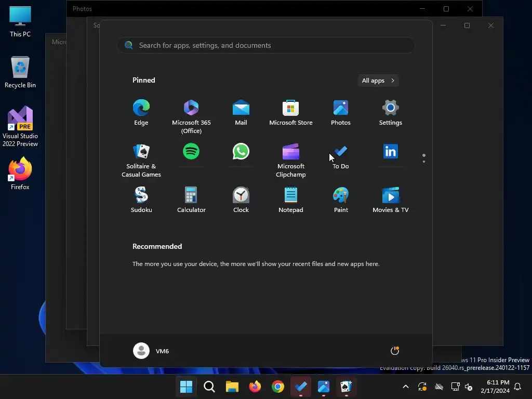This screenshot has width=532, height=399.
Task: Select Firefox desktop shortcut
Action: click(x=20, y=173)
